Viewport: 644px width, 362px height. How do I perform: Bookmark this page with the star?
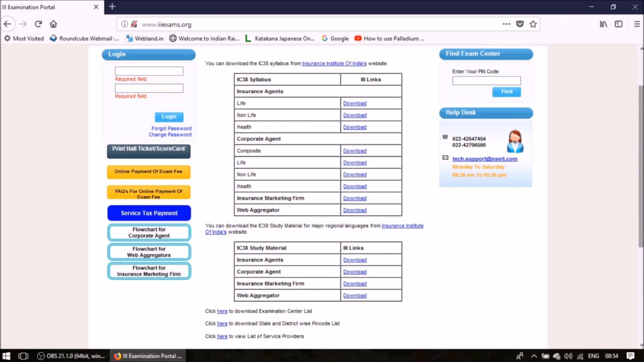coord(533,24)
